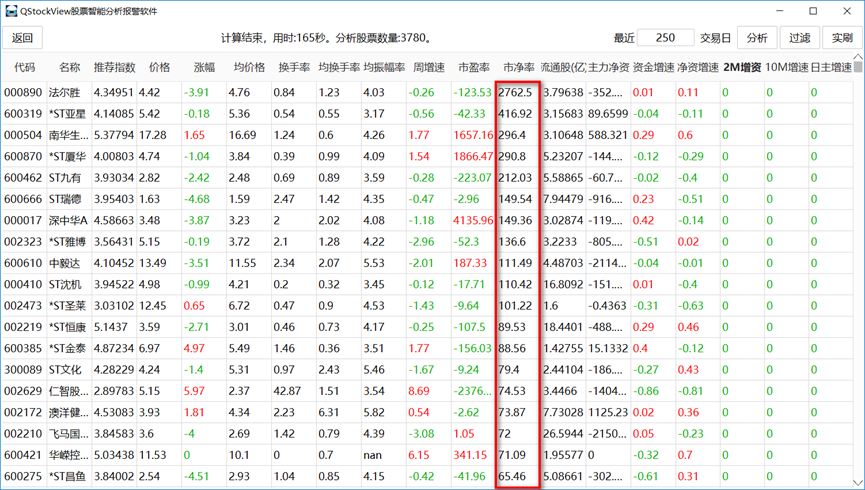Select stock code 000890
Screen dimensions: 865x490
pyautogui.click(x=23, y=93)
